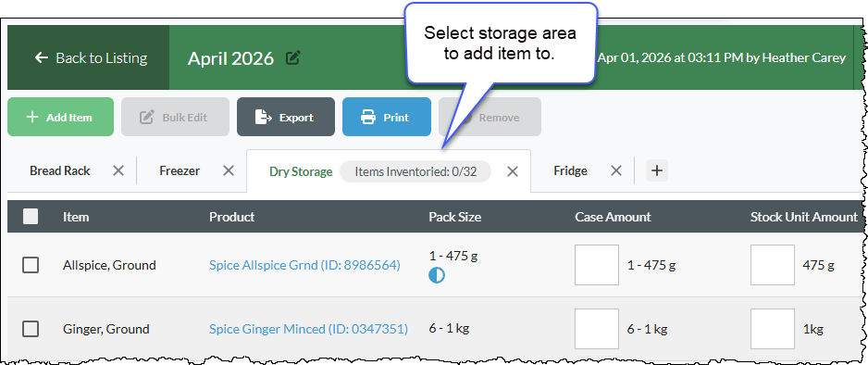Click the Pack Size column header
Image resolution: width=868 pixels, height=365 pixels.
(455, 217)
